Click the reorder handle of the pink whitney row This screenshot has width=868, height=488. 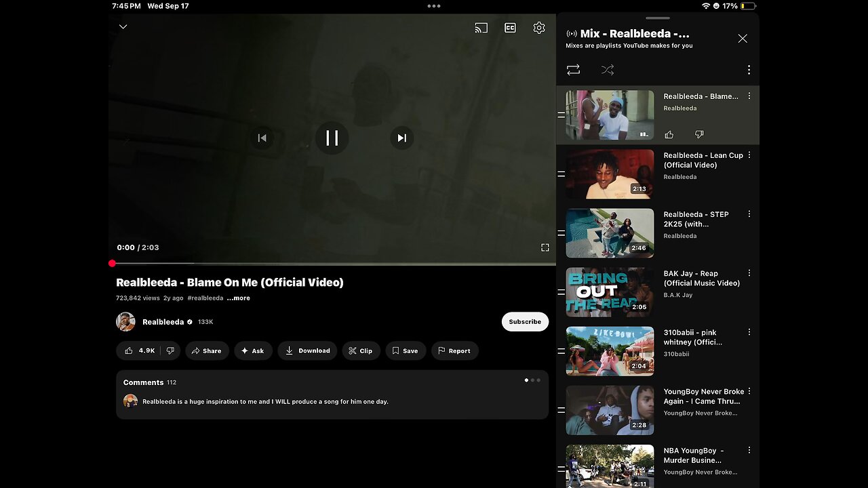click(x=561, y=351)
